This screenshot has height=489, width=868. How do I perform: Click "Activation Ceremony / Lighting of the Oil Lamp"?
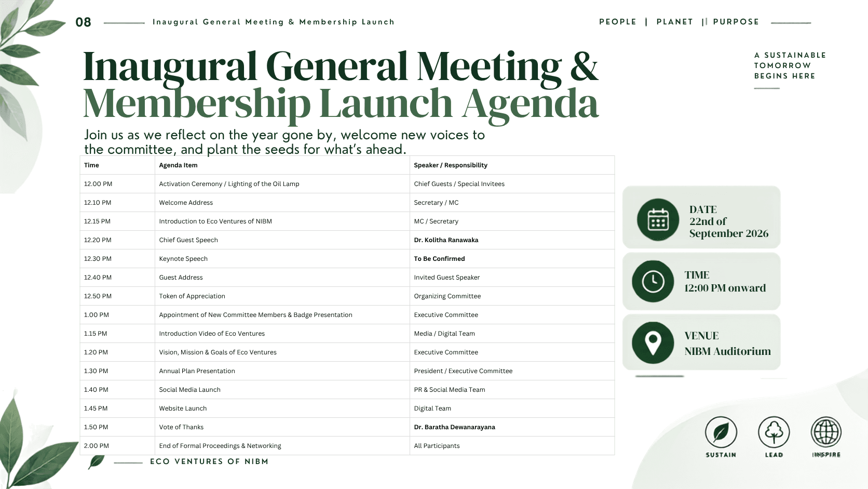(x=229, y=184)
